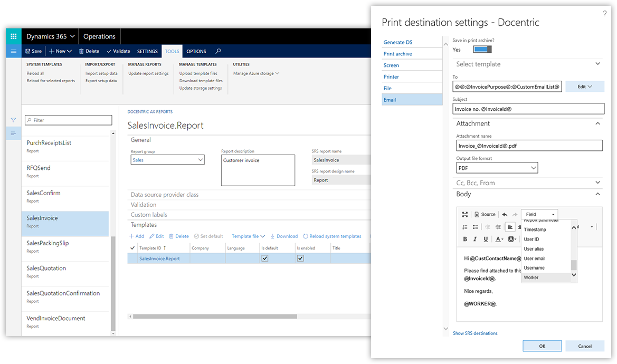Underline text in the email body
617x364 pixels.
tap(486, 239)
